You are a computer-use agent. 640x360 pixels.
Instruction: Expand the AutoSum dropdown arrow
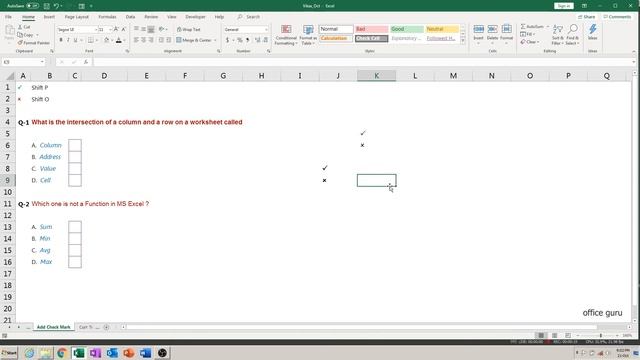(547, 27)
